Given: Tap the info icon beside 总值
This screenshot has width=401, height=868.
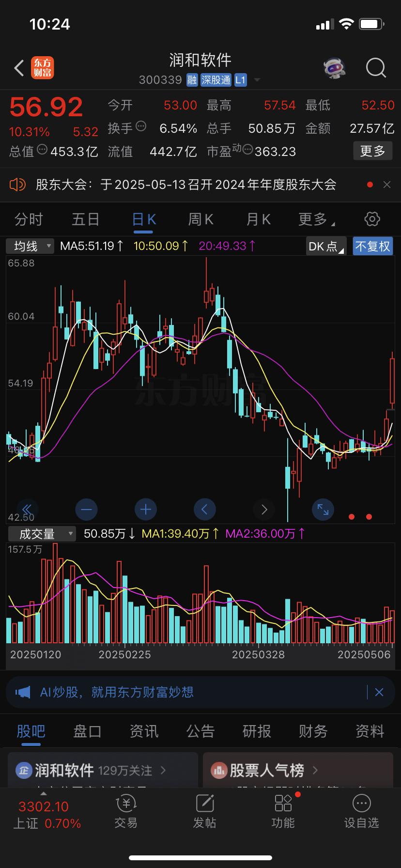Looking at the screenshot, I should (x=42, y=149).
